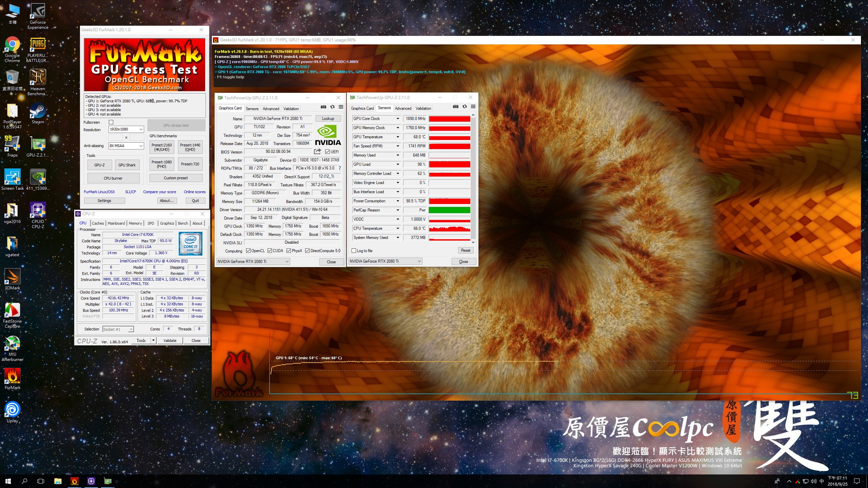Enable Log to file checkbox in Sensors
Image resolution: width=868 pixels, height=488 pixels.
pyautogui.click(x=354, y=251)
